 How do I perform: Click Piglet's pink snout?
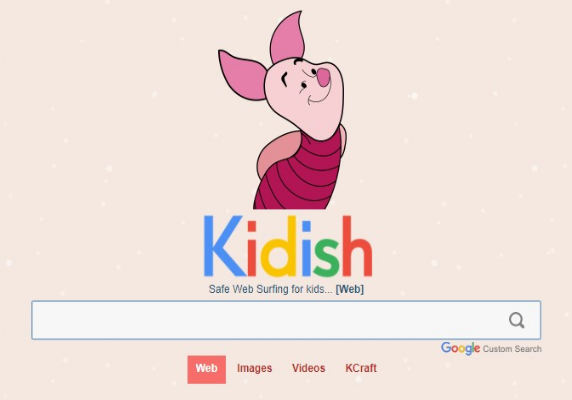[323, 77]
